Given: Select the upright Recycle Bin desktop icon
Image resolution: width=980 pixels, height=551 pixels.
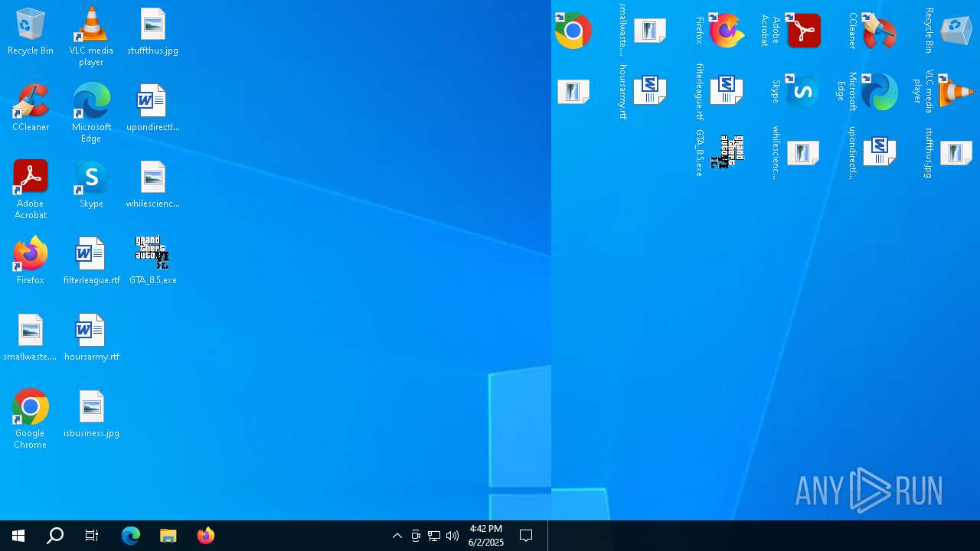Looking at the screenshot, I should [31, 32].
